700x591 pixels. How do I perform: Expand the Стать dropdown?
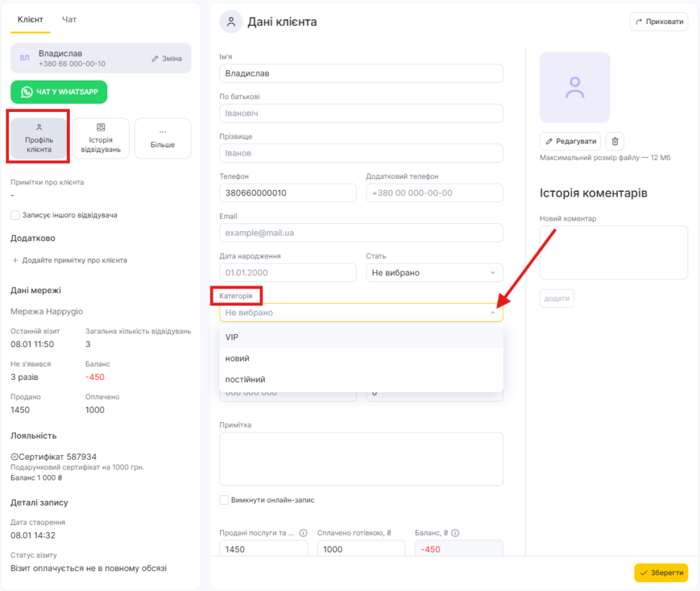[434, 273]
